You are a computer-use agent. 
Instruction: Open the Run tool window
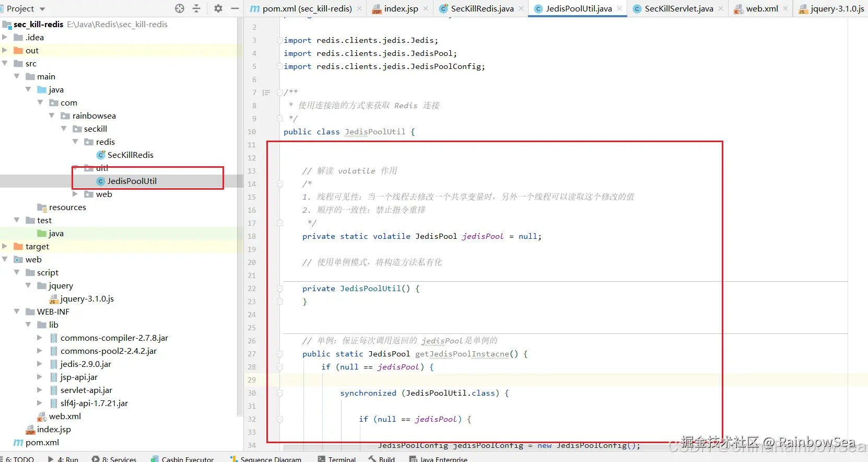tap(63, 458)
